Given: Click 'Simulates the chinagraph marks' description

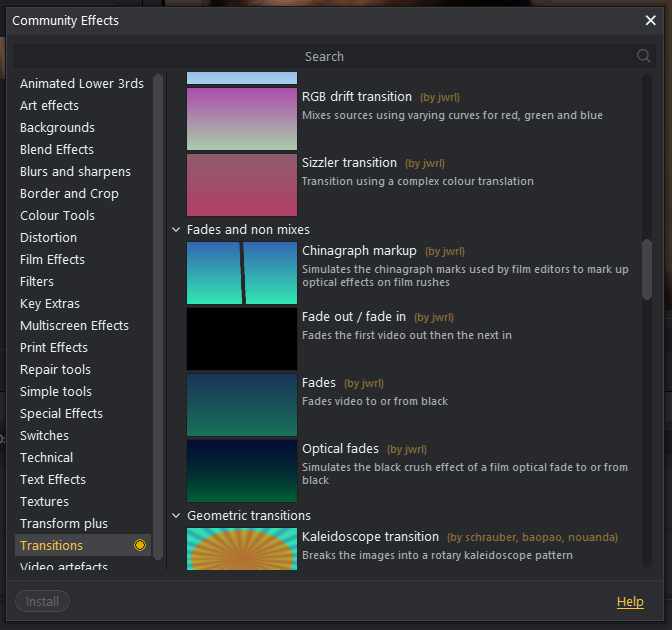Looking at the screenshot, I should click(465, 276).
